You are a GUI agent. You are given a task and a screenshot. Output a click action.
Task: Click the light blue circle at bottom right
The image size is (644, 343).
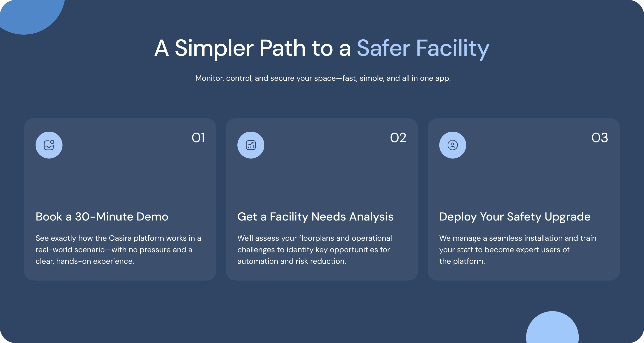click(552, 329)
